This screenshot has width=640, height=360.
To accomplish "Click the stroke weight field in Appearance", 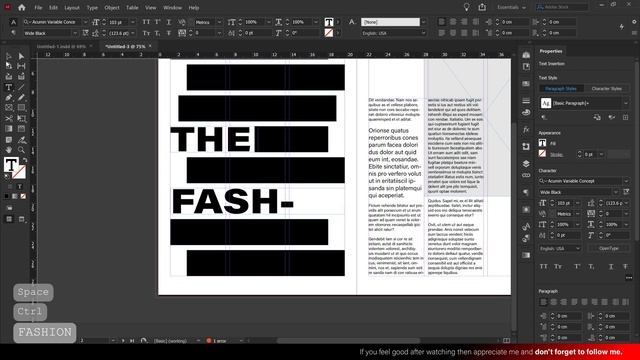I will coord(590,154).
